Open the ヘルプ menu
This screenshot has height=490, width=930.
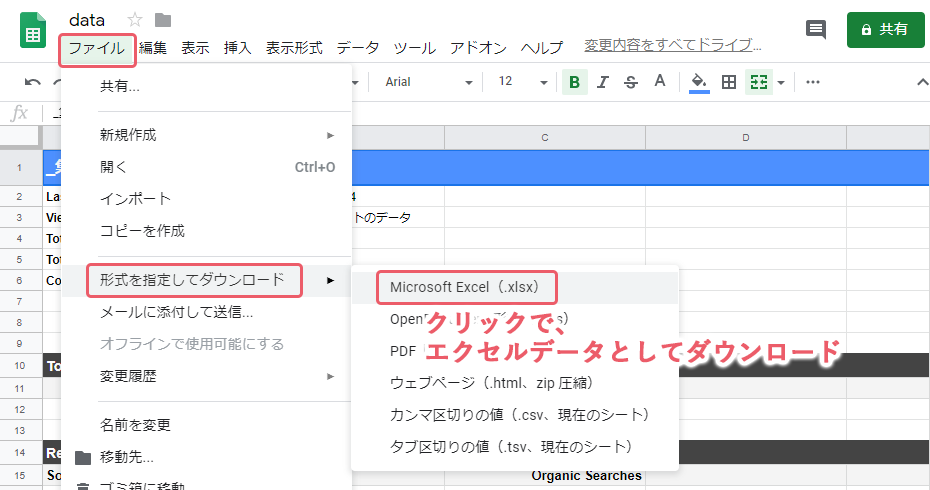[542, 48]
